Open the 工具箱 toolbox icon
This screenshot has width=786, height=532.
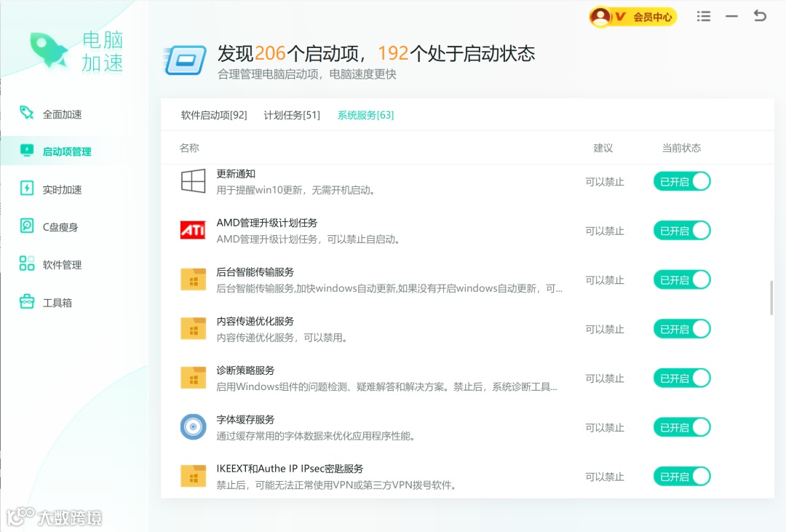tap(27, 301)
